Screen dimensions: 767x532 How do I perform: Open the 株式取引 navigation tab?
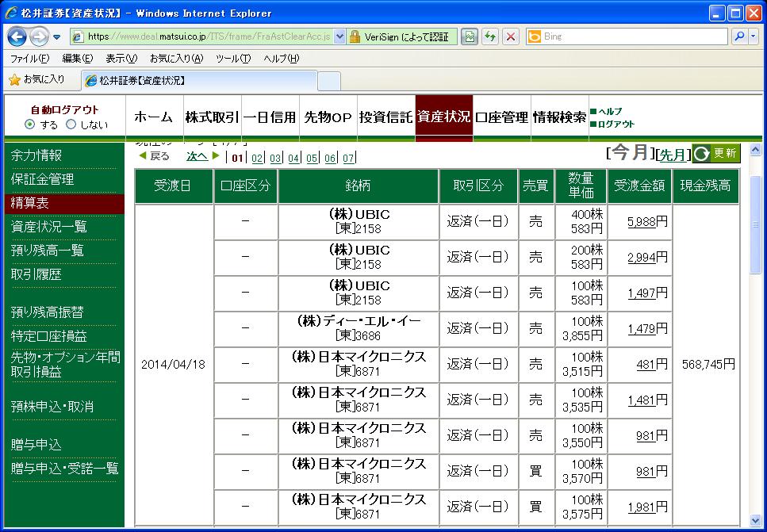pos(213,117)
